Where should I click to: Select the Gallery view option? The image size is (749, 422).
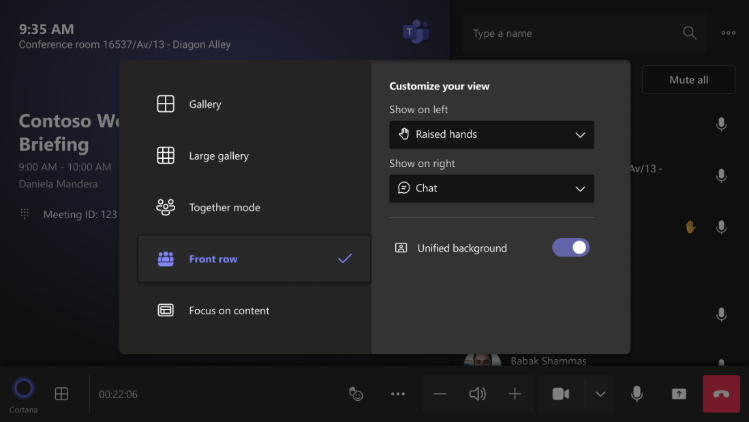point(254,104)
